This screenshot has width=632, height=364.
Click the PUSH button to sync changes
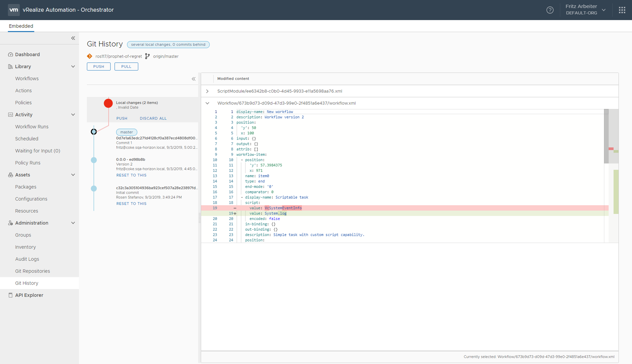click(98, 66)
